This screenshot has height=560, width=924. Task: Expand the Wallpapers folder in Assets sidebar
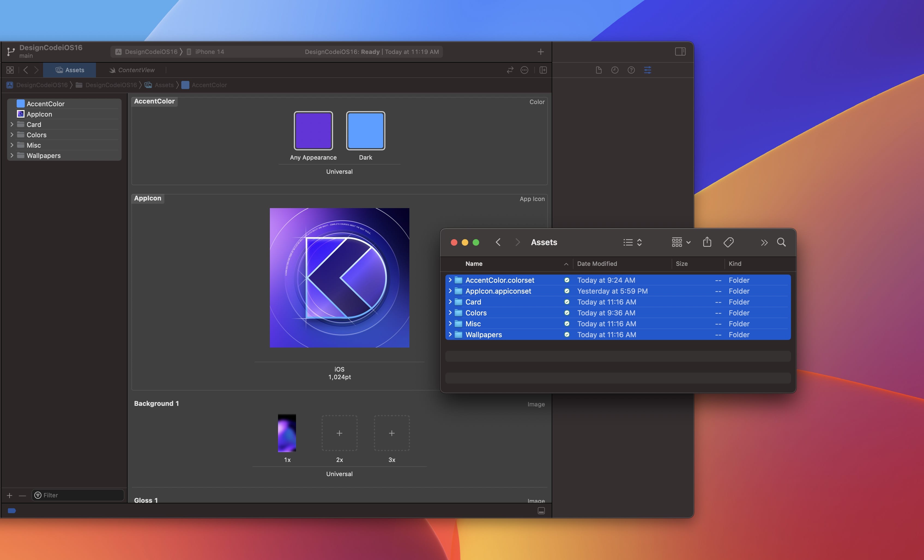11,155
